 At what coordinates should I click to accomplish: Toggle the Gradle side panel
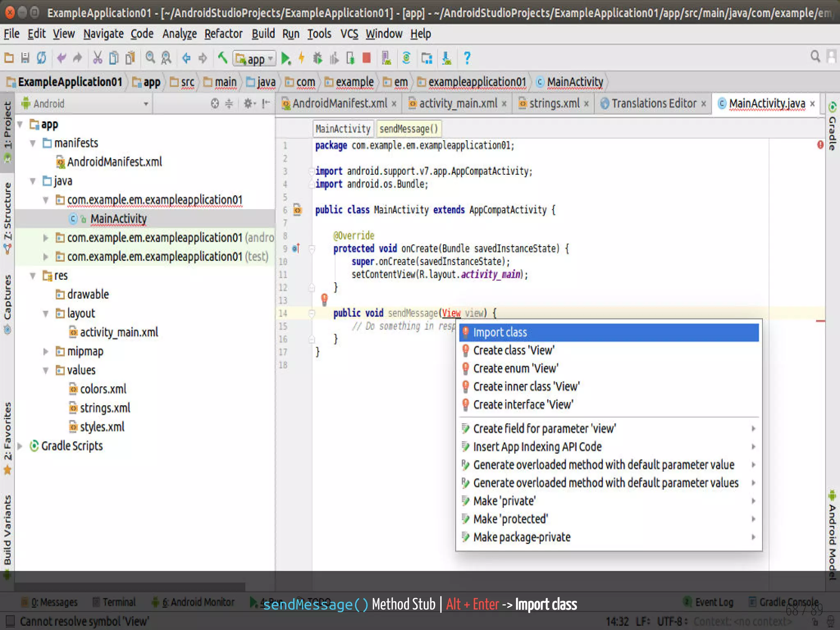[x=832, y=126]
